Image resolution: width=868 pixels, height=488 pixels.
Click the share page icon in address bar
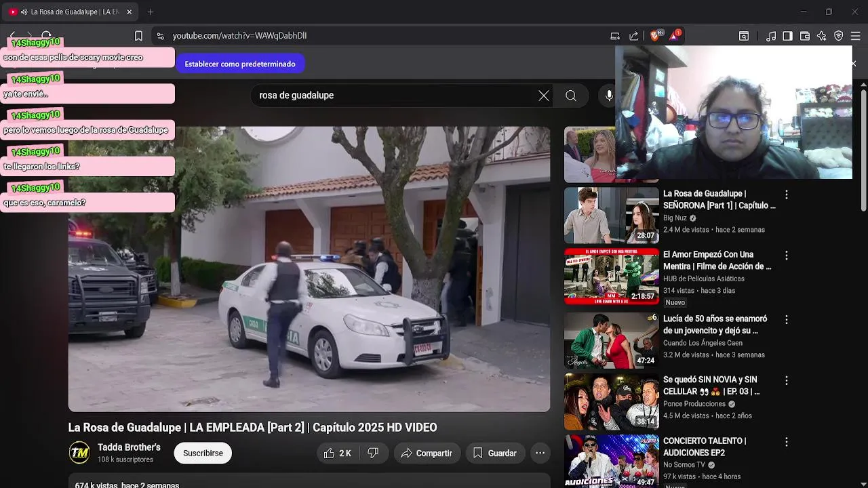(x=634, y=36)
